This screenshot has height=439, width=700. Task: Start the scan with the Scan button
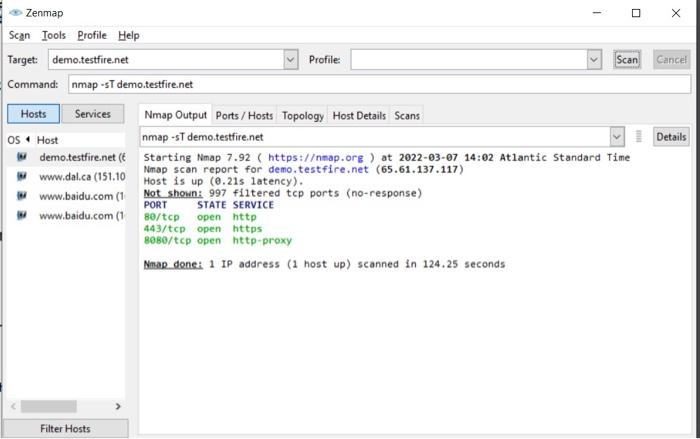point(627,59)
